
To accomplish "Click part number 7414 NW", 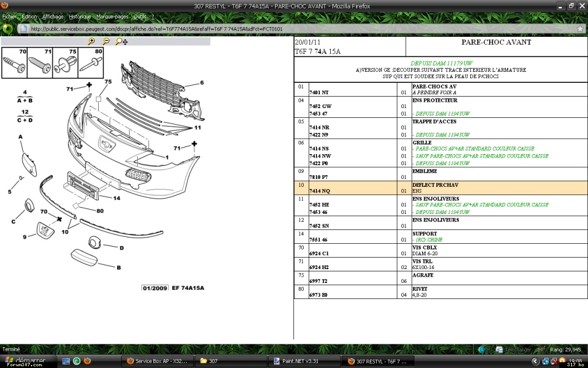I will point(320,155).
